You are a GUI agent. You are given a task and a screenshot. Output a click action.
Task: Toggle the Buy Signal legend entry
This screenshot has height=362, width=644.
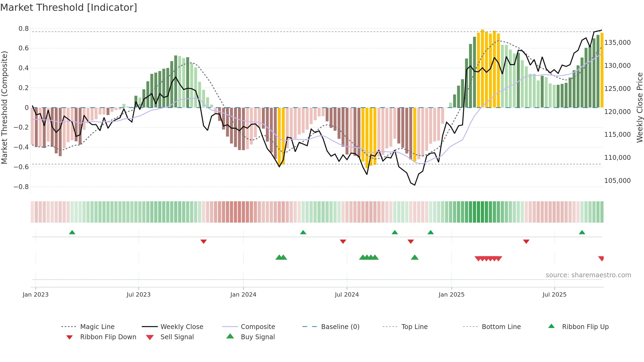coord(250,337)
